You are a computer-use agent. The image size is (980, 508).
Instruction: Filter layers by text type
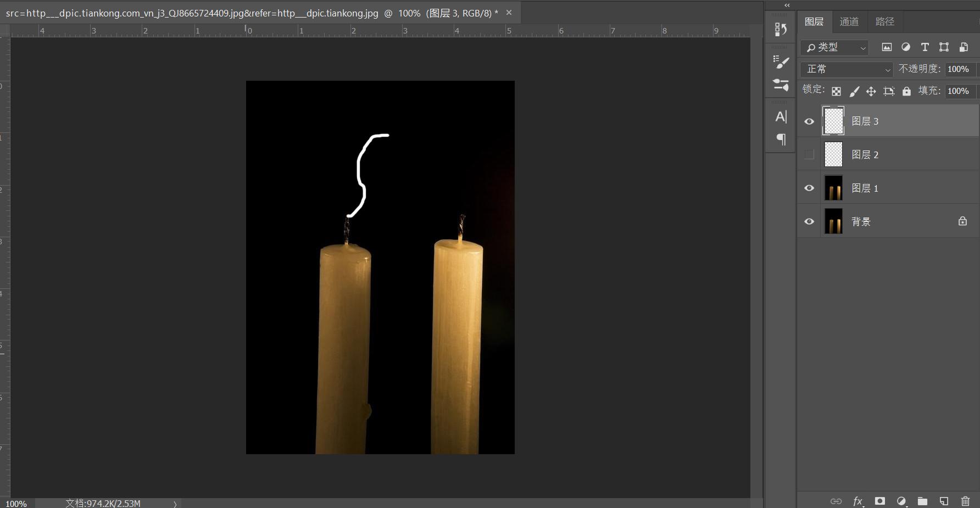point(925,47)
